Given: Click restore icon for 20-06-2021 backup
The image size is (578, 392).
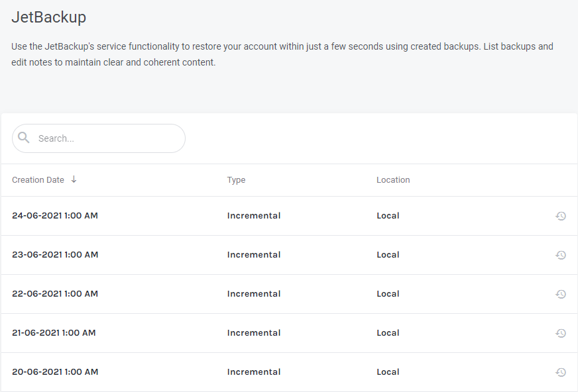Looking at the screenshot, I should pos(561,372).
